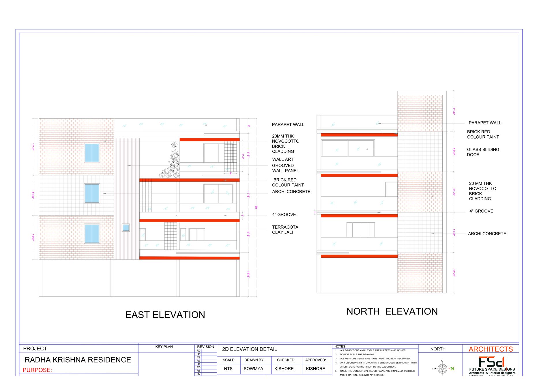The width and height of the screenshot is (554, 392).
Task: Select "20 MM THK NOVOCOTTO BRICK CLADDING" North Elevation label
Action: click(482, 191)
